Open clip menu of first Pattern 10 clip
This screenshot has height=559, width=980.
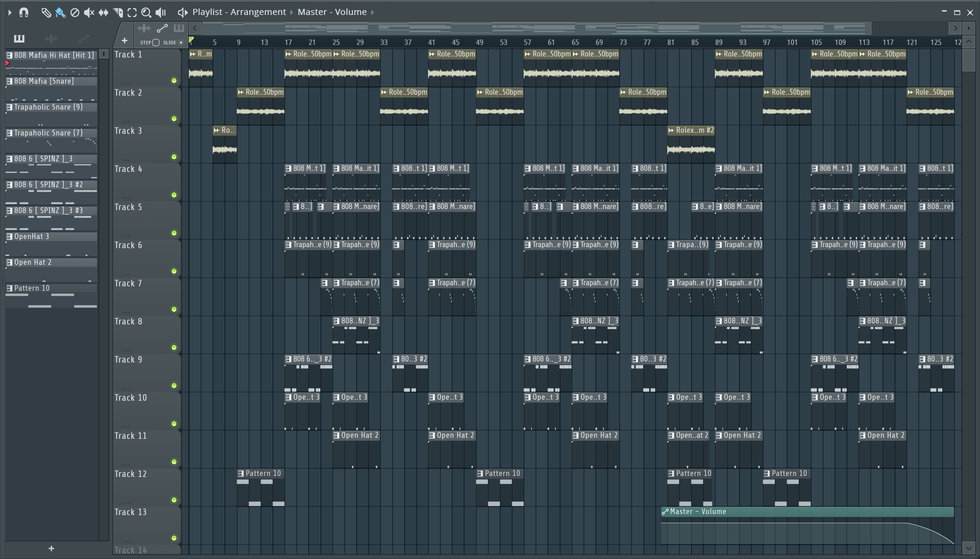click(241, 474)
